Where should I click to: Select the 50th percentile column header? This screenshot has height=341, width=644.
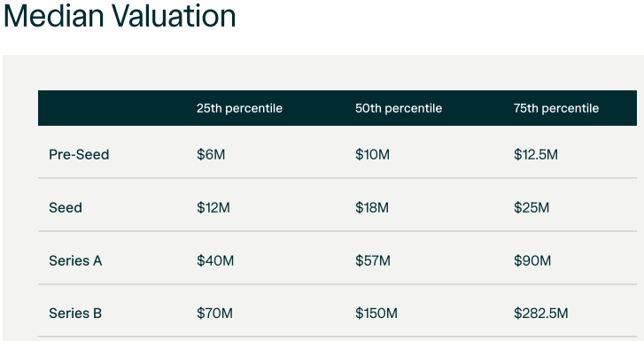tap(399, 108)
